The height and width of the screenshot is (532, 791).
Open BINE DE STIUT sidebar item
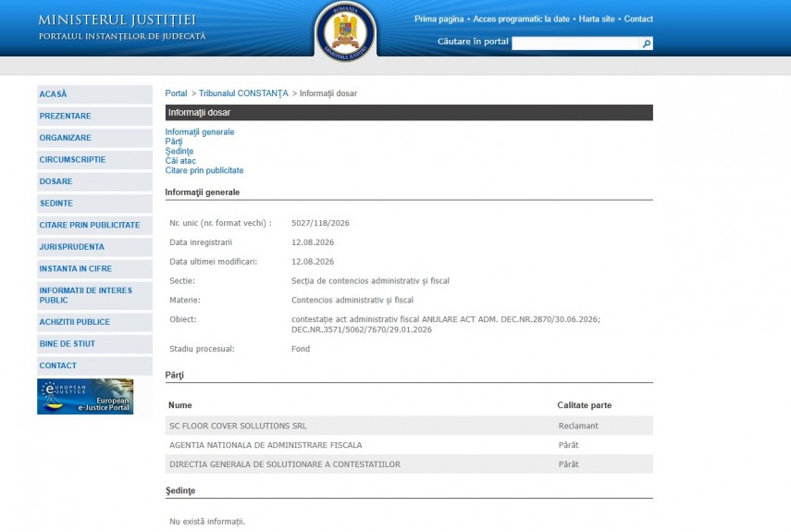click(94, 344)
